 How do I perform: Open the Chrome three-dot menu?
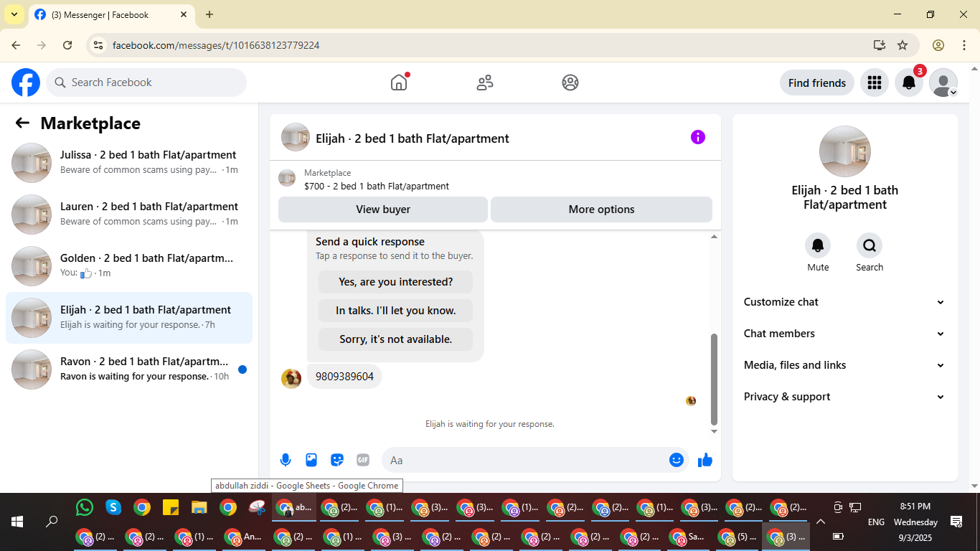(964, 45)
